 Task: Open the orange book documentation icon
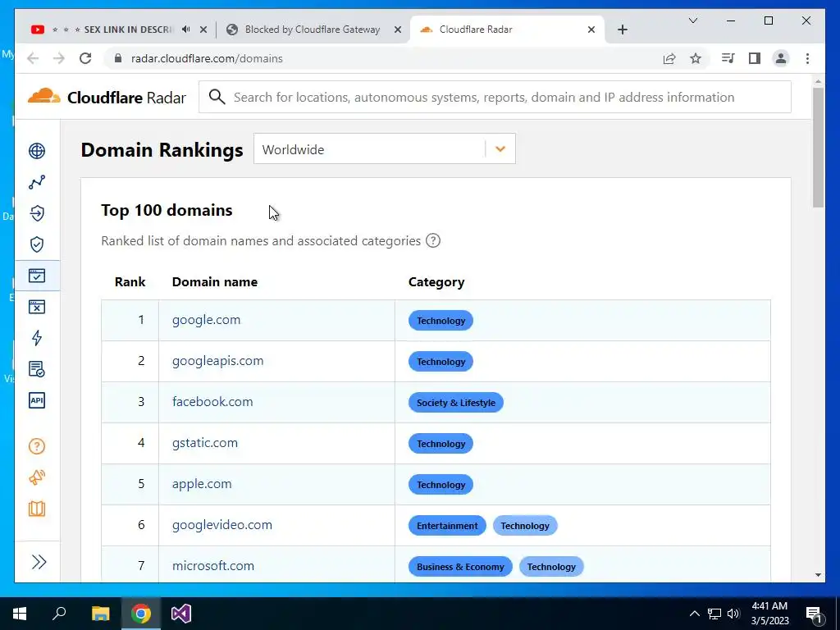coord(37,509)
